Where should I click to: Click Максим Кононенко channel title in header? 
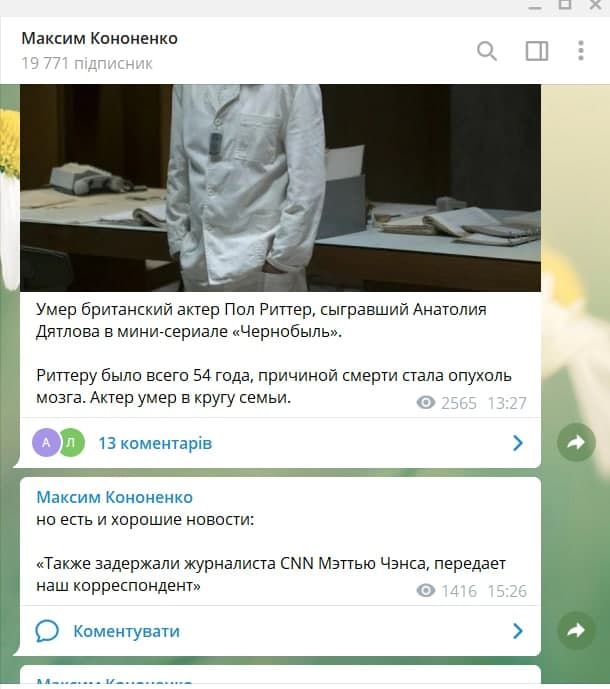point(100,38)
